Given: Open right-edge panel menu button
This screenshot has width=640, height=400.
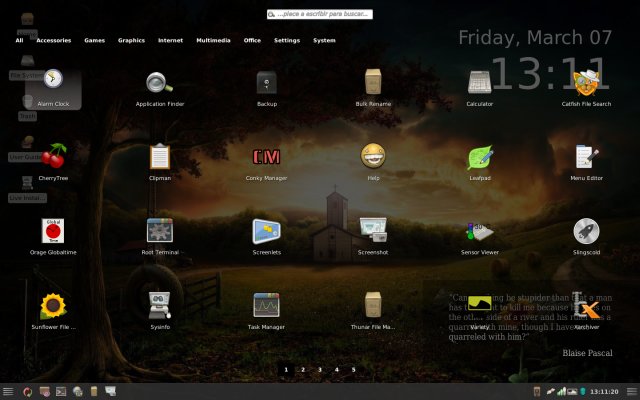Looking at the screenshot, I should tap(632, 392).
